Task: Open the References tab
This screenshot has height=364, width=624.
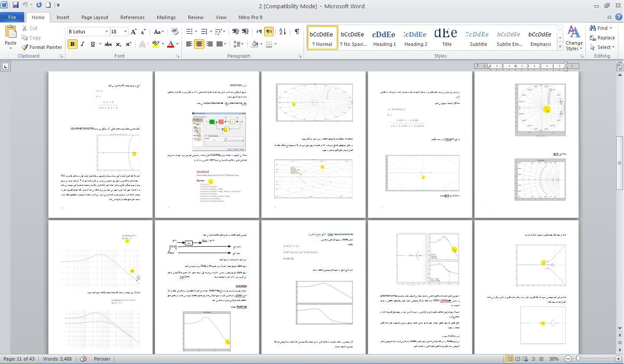Action: pos(132,17)
